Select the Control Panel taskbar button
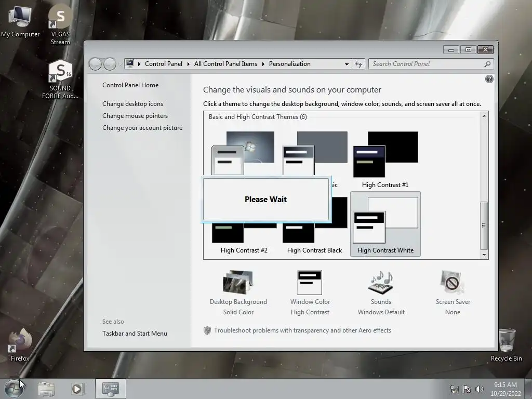Viewport: 532px width, 399px height. point(111,389)
